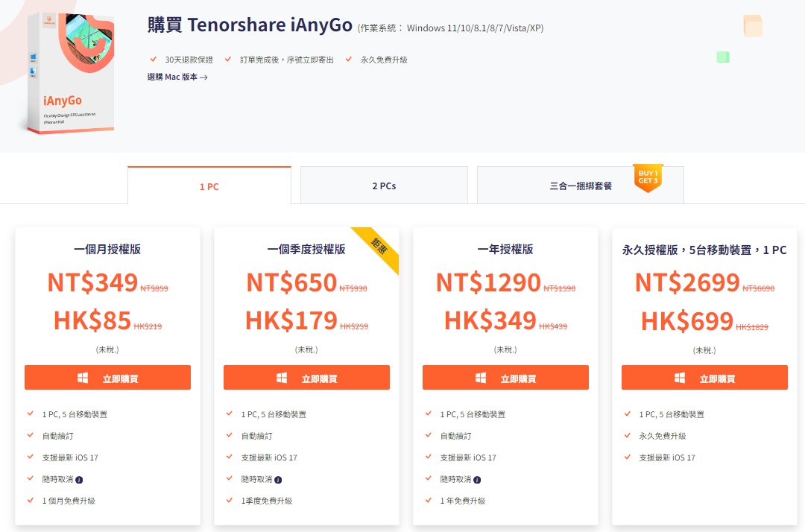
Task: Click checkmark beside 永久免費升級 in header
Action: pos(349,60)
